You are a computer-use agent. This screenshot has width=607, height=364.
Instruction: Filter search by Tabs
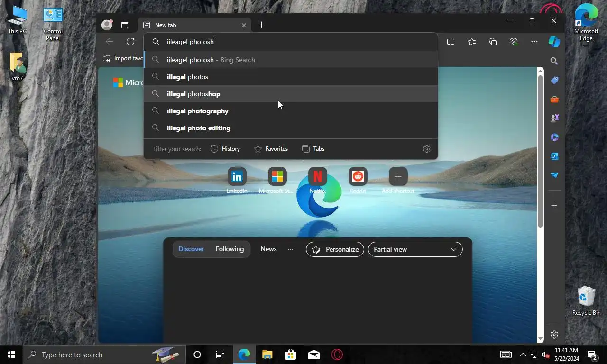(x=313, y=149)
